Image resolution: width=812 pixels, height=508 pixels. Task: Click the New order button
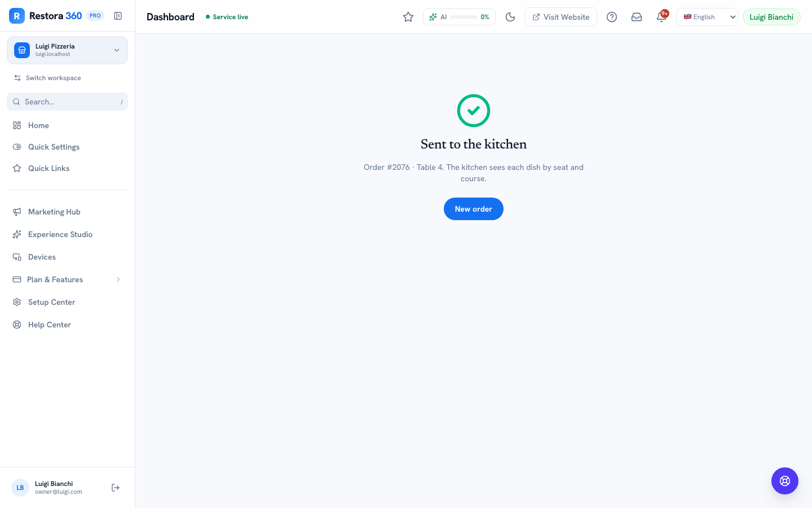(474, 209)
